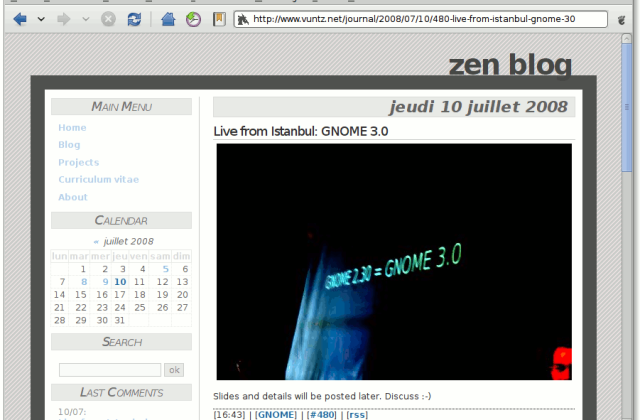Open the back history dropdown arrow

tap(41, 19)
